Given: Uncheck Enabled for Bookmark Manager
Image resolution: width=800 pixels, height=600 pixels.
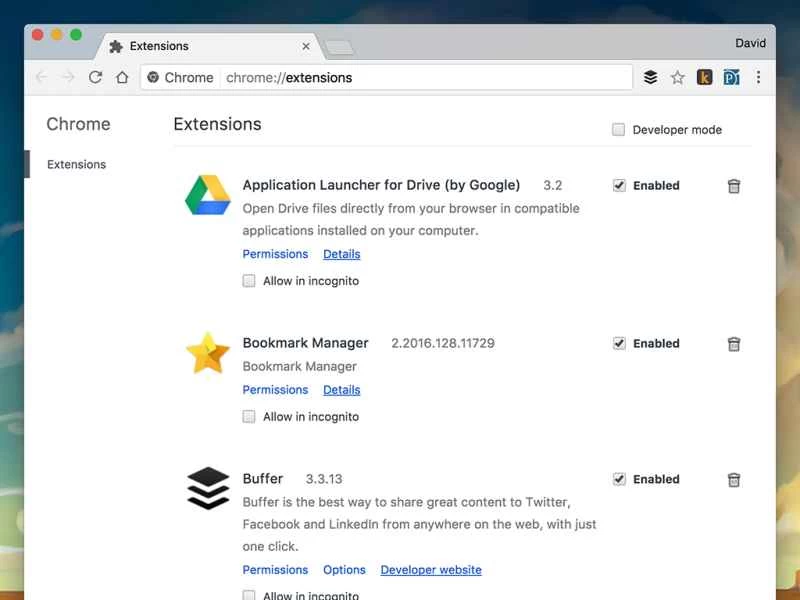Looking at the screenshot, I should coord(619,343).
